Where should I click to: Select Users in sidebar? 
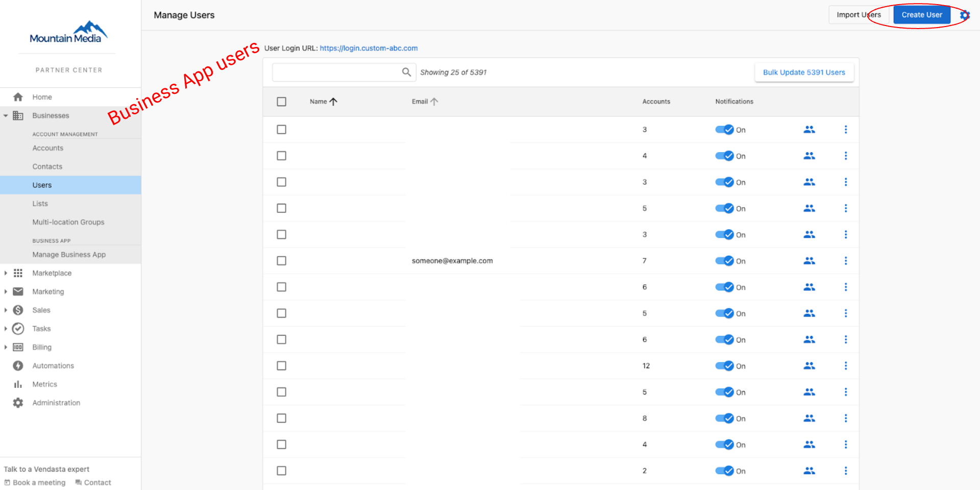(x=70, y=185)
